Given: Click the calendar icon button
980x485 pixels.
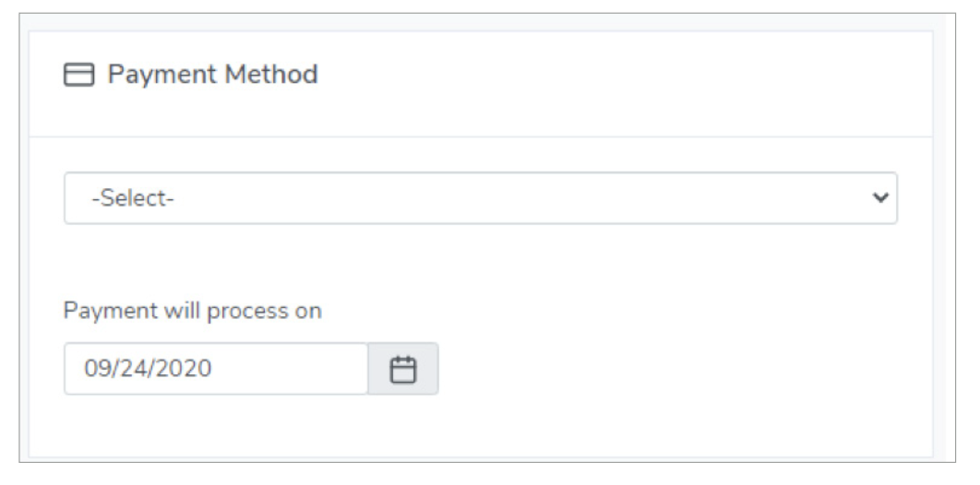Looking at the screenshot, I should 403,369.
